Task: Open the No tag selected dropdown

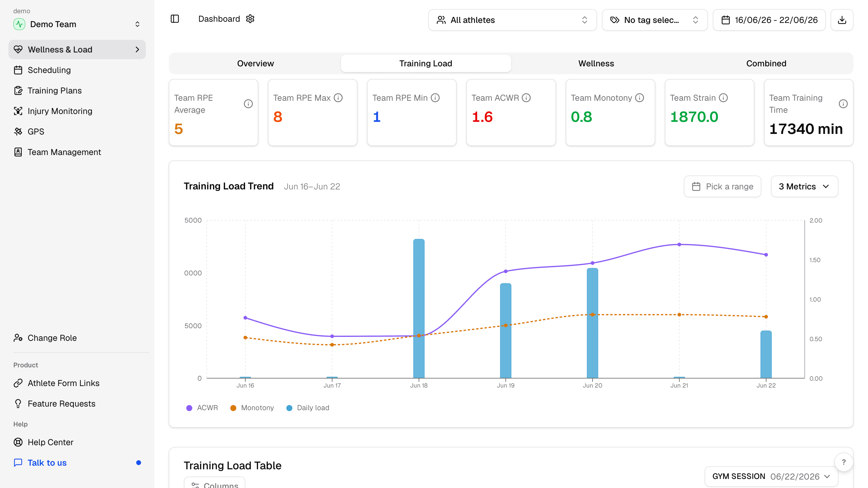Action: tap(654, 20)
